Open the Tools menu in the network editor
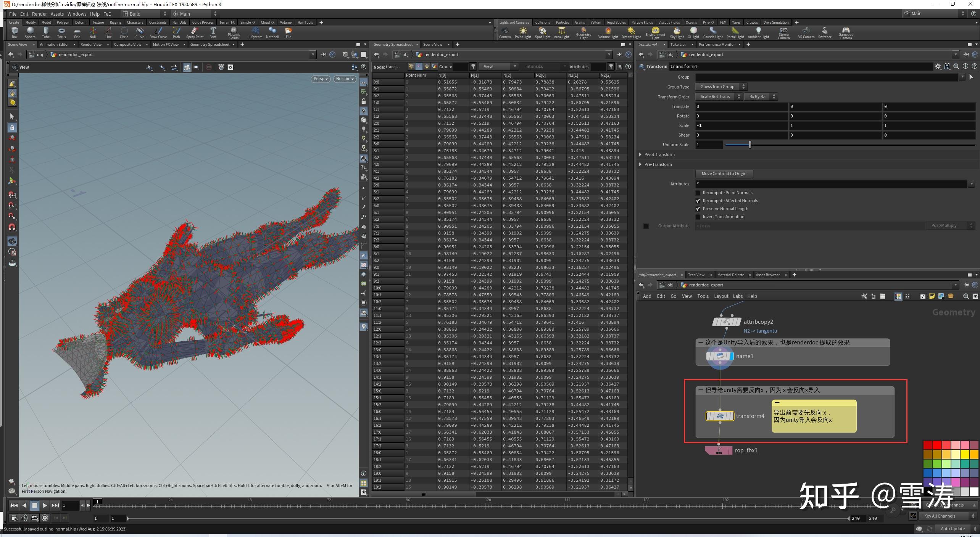The image size is (980, 537). pos(703,296)
